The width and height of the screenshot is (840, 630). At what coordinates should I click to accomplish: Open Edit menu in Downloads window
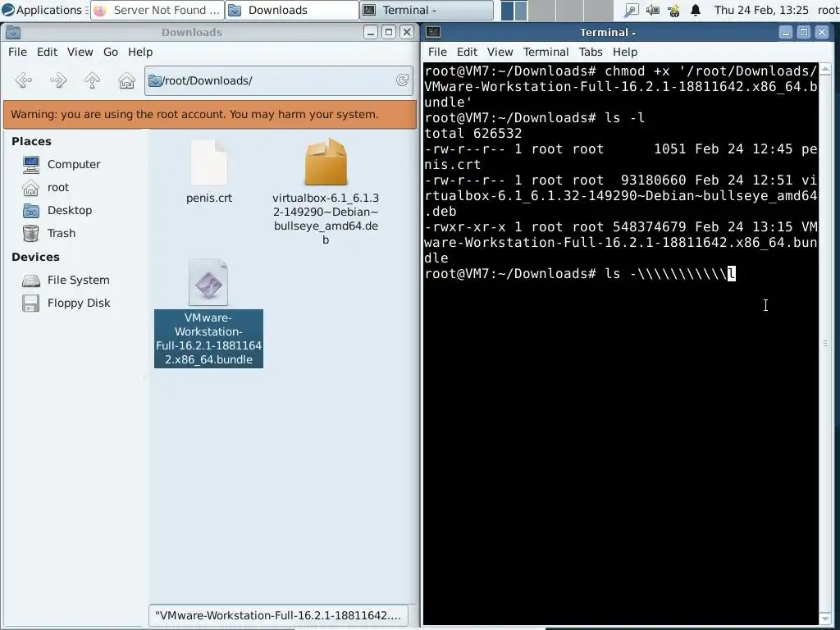click(47, 52)
